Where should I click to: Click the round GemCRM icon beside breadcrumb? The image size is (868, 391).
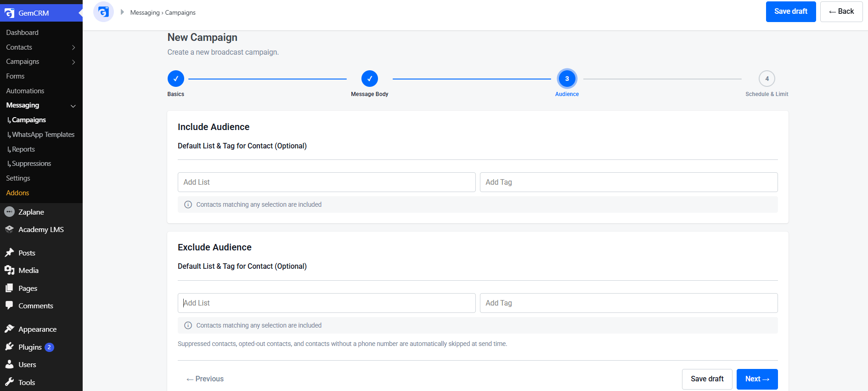point(103,12)
